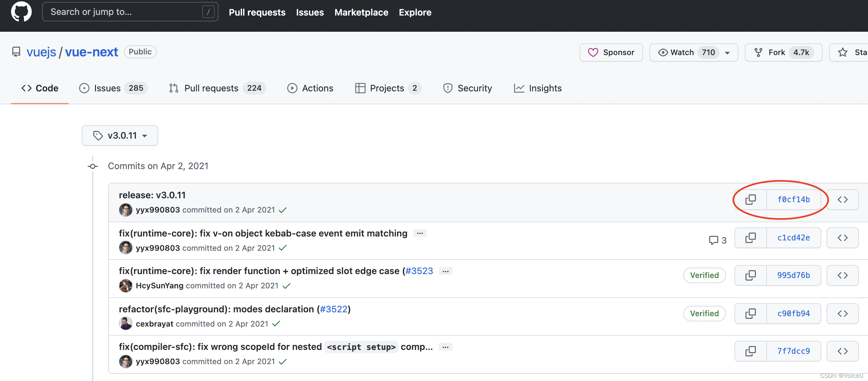The width and height of the screenshot is (868, 381).
Task: Browse repository at commit f0cf14b
Action: point(842,200)
